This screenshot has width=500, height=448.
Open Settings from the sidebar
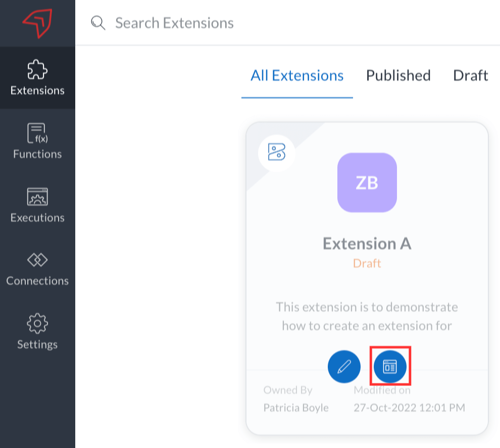click(x=37, y=331)
